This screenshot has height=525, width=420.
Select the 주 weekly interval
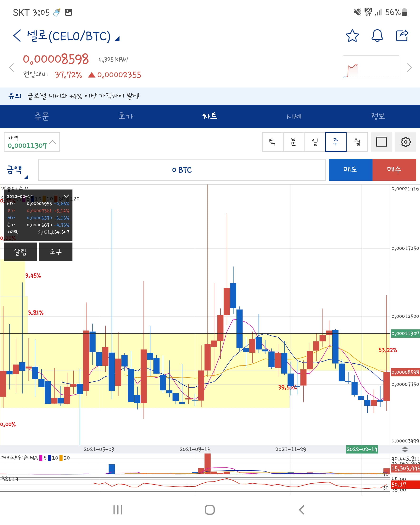[x=336, y=142]
